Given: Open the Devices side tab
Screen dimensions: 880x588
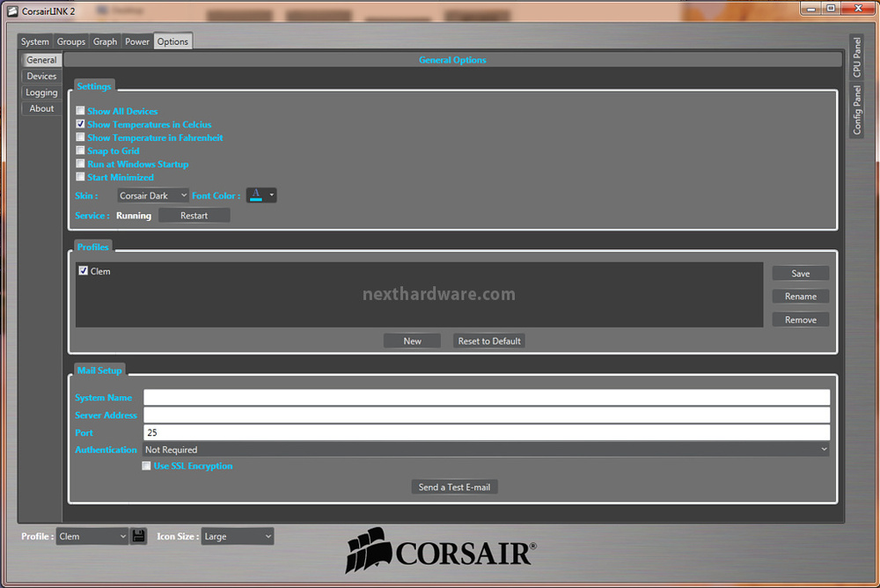Looking at the screenshot, I should (41, 76).
